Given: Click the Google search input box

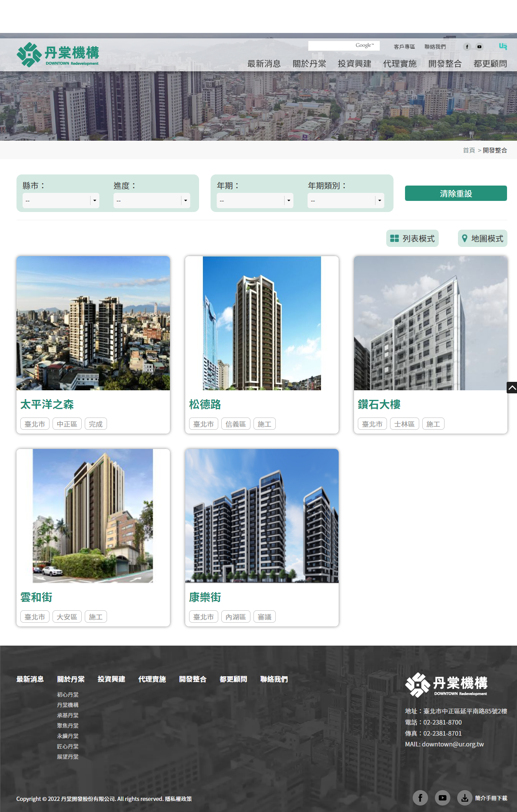Looking at the screenshot, I should tap(331, 46).
